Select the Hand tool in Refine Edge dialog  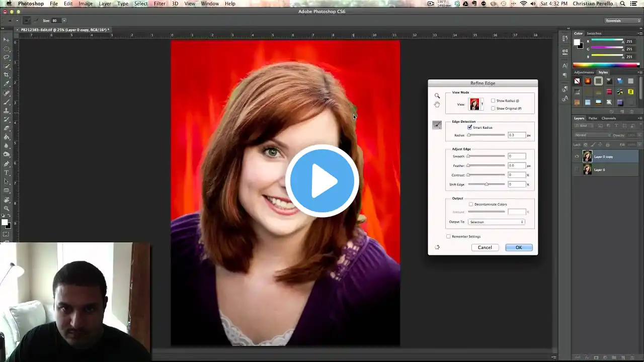437,105
